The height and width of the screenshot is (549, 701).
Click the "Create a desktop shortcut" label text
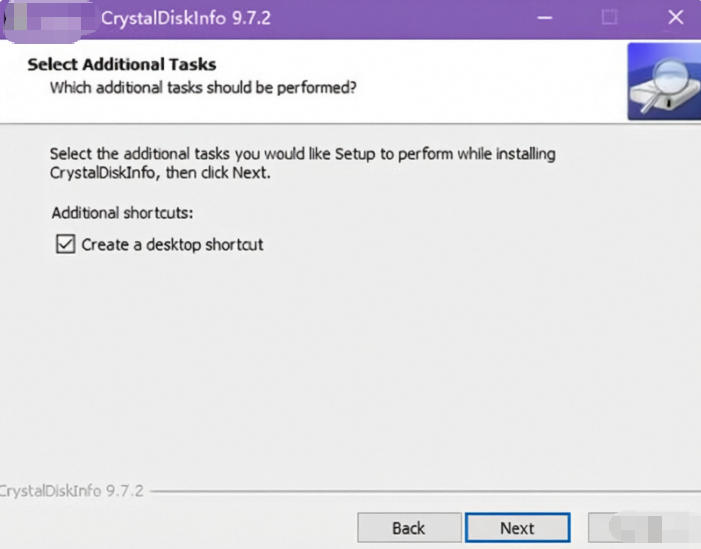(x=173, y=245)
